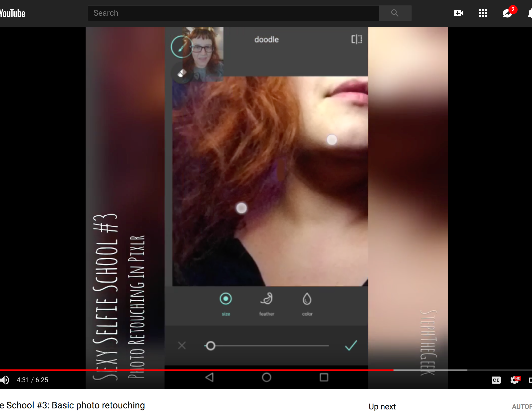Tap the Android home circle
Viewport: 532px width, 416px height.
coord(267,377)
